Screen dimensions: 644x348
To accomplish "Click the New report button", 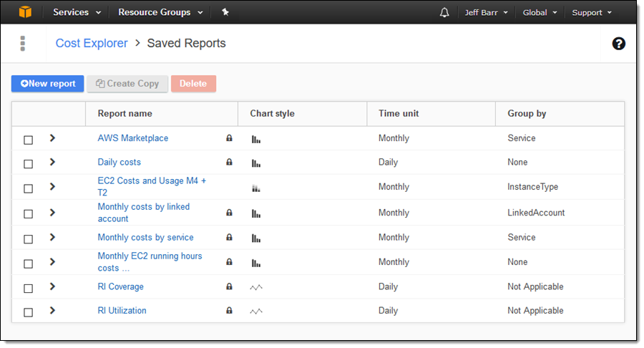I will tap(48, 84).
